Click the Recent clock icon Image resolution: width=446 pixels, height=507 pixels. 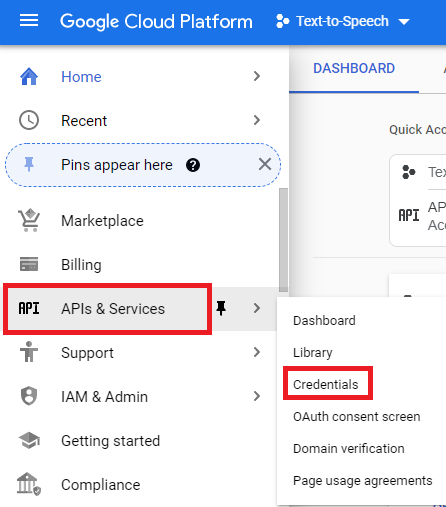pyautogui.click(x=29, y=120)
